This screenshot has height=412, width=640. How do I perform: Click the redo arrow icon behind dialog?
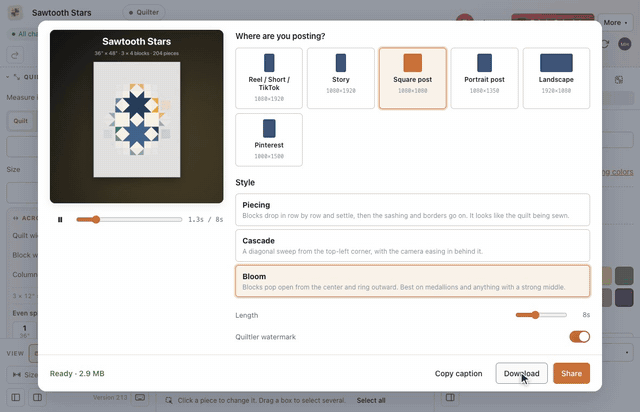16,55
